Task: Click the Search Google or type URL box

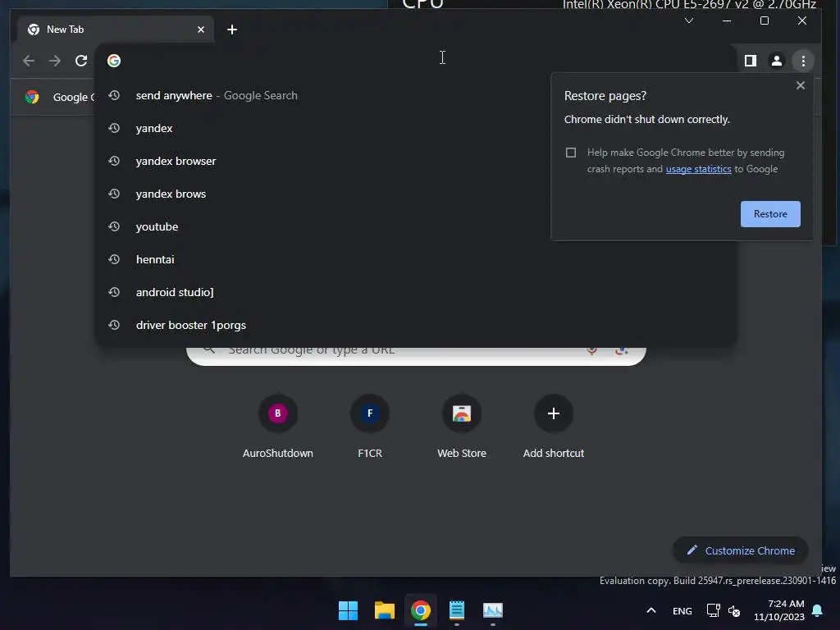Action: [x=416, y=356]
